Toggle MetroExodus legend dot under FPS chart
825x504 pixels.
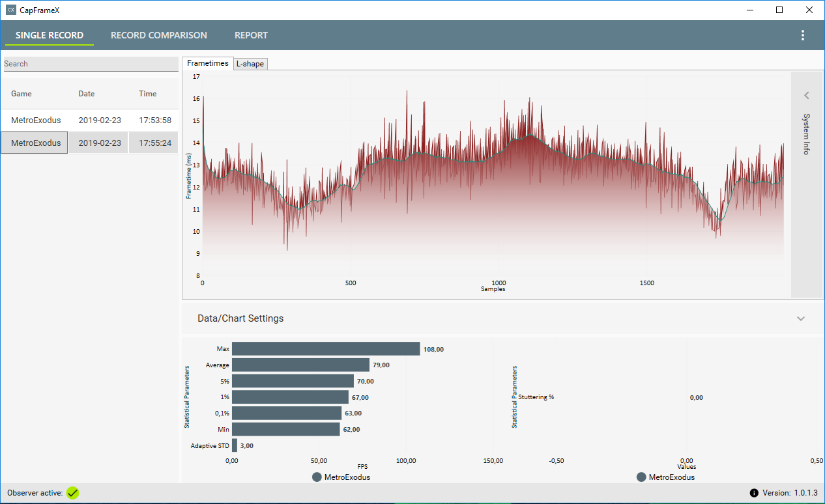(317, 477)
